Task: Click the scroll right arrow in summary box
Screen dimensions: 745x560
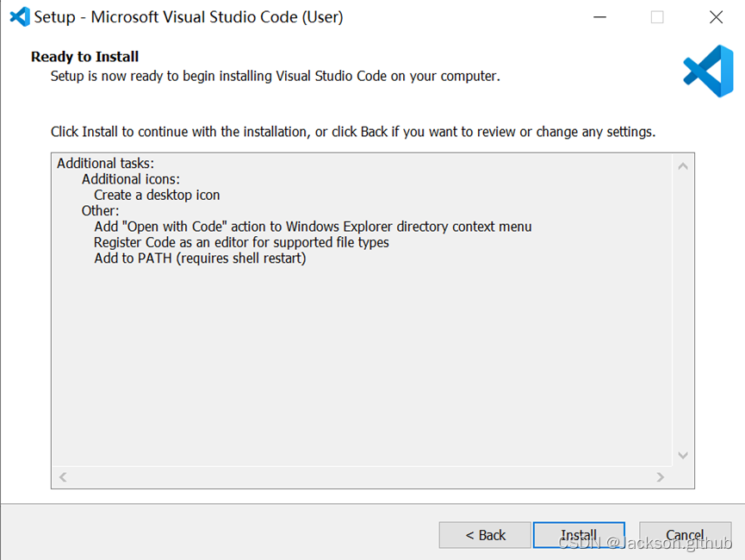Action: coord(661,477)
